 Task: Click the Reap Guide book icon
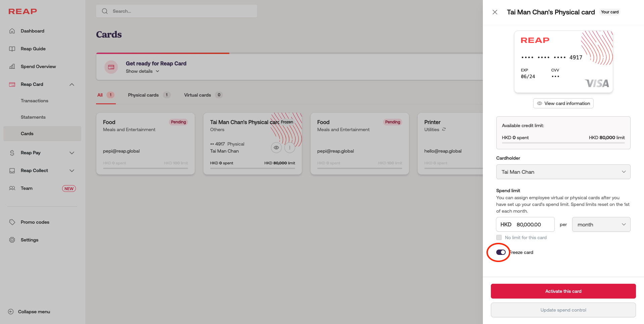coord(12,49)
